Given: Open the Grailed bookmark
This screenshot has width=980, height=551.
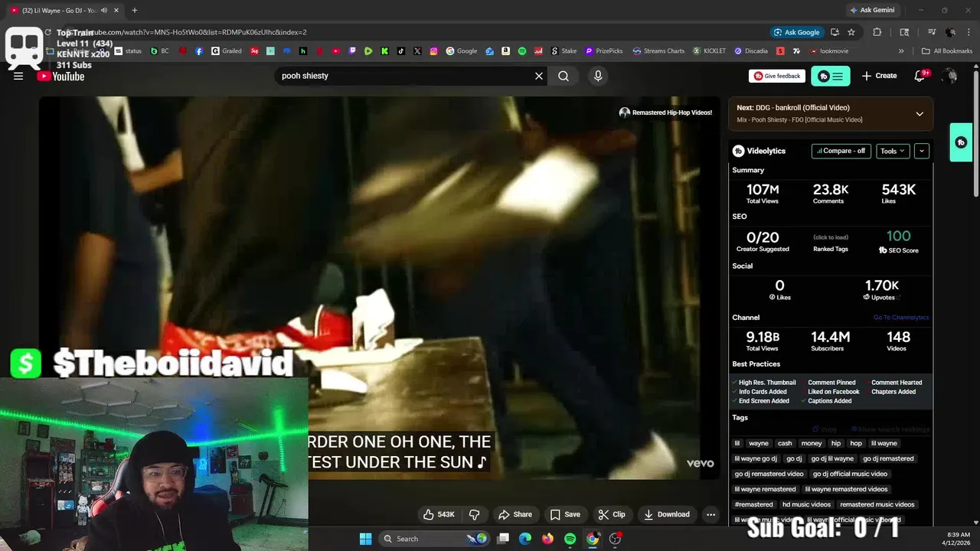Looking at the screenshot, I should [227, 51].
